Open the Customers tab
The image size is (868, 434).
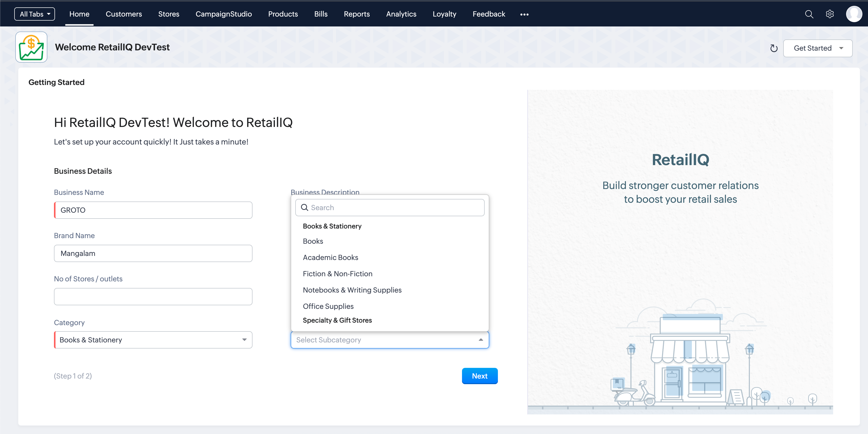[x=124, y=14]
